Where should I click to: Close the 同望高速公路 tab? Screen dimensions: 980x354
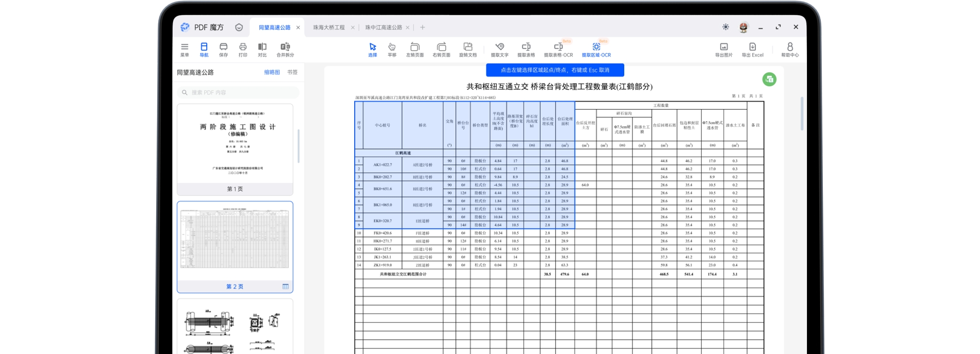point(298,28)
